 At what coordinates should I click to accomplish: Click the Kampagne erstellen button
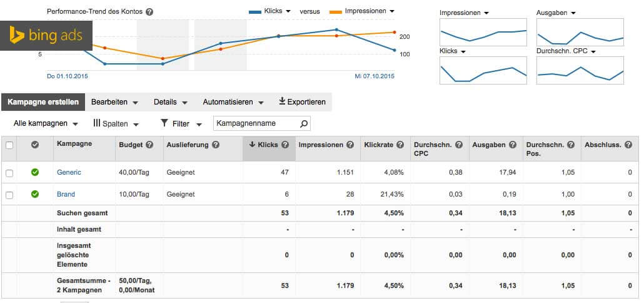43,102
